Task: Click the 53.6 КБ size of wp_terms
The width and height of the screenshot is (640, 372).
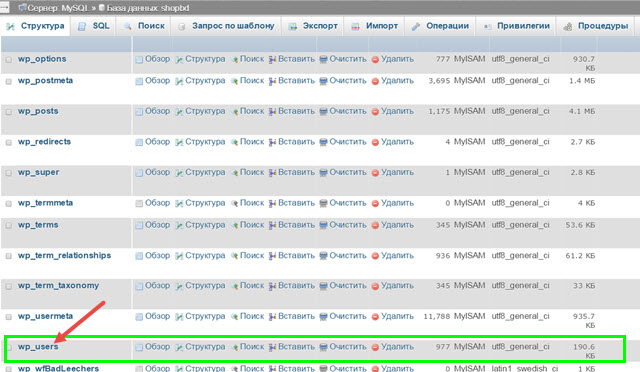Action: pyautogui.click(x=580, y=225)
